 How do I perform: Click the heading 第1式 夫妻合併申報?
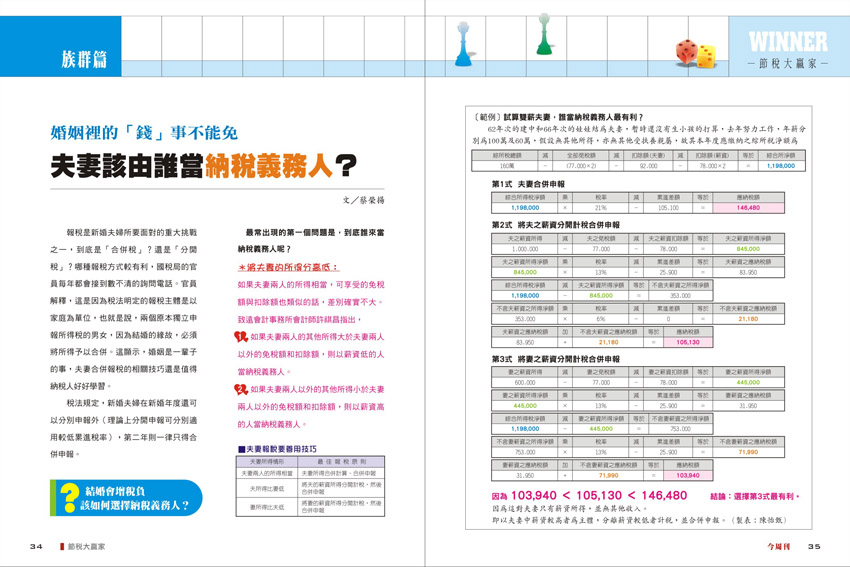[528, 184]
